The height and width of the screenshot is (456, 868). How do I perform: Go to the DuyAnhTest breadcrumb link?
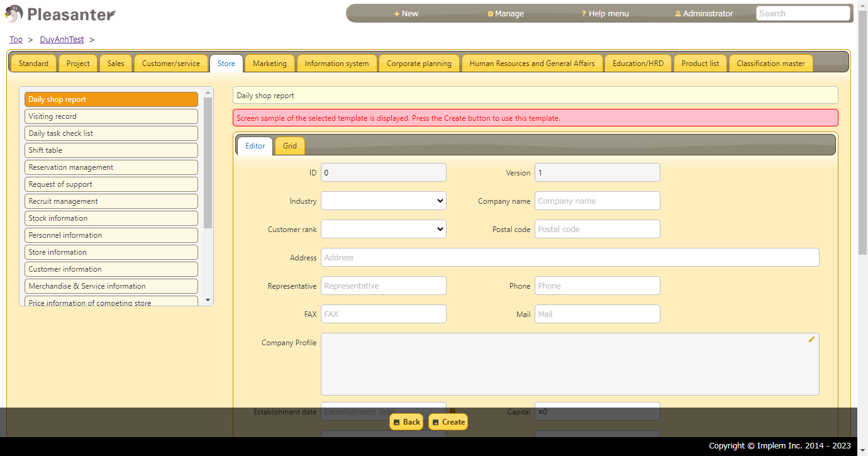pyautogui.click(x=62, y=40)
